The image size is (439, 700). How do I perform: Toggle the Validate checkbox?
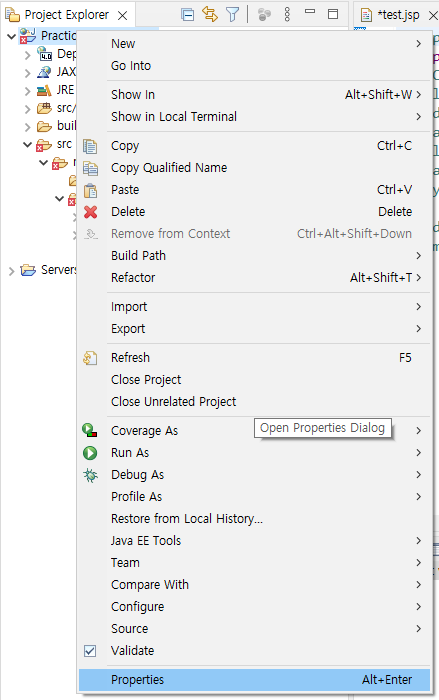(90, 651)
